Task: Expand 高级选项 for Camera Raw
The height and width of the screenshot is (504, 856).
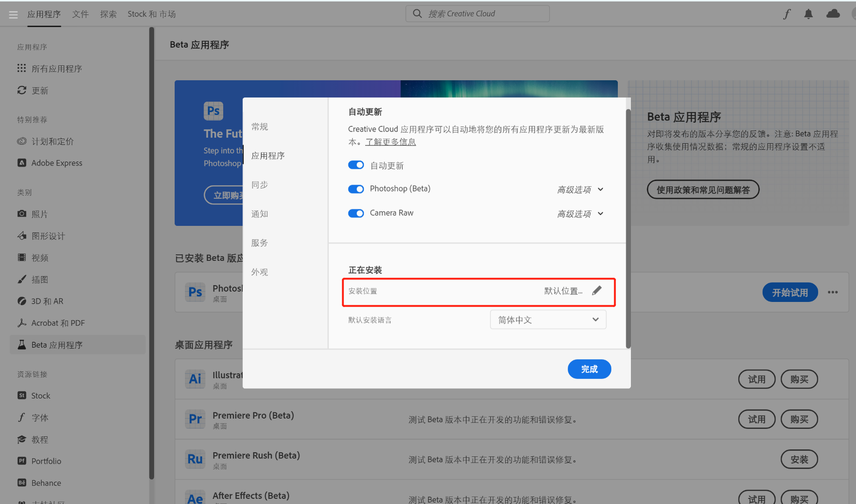Action: (x=580, y=214)
